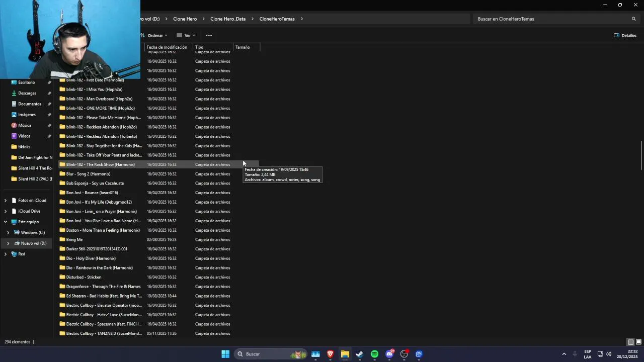The height and width of the screenshot is (362, 644).
Task: Select Escritorio in the sidebar
Action: tap(26, 82)
